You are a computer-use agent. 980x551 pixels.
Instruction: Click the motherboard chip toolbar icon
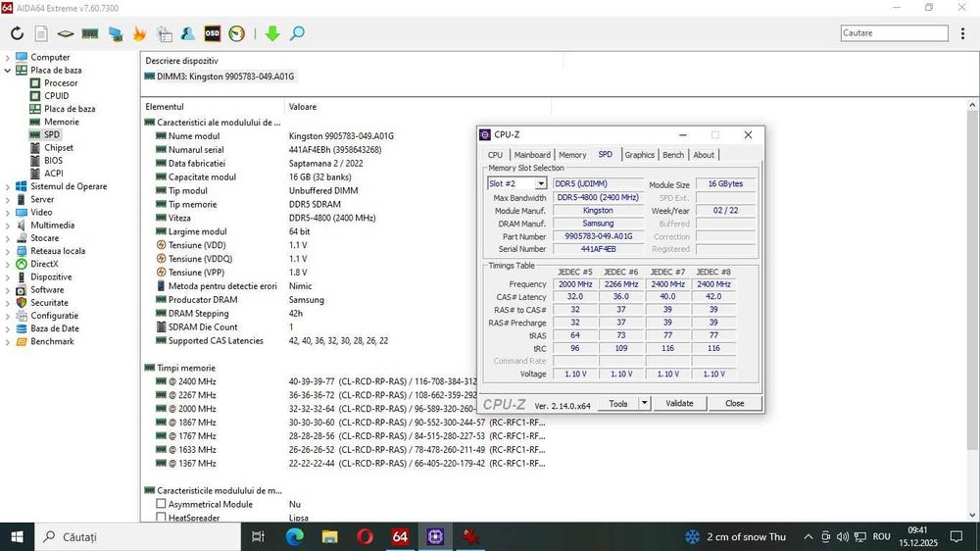[65, 33]
